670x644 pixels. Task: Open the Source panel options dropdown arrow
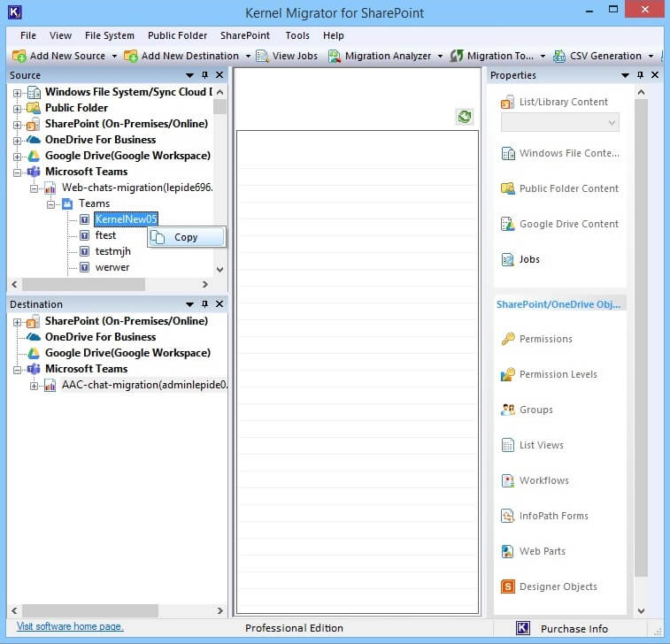(189, 75)
